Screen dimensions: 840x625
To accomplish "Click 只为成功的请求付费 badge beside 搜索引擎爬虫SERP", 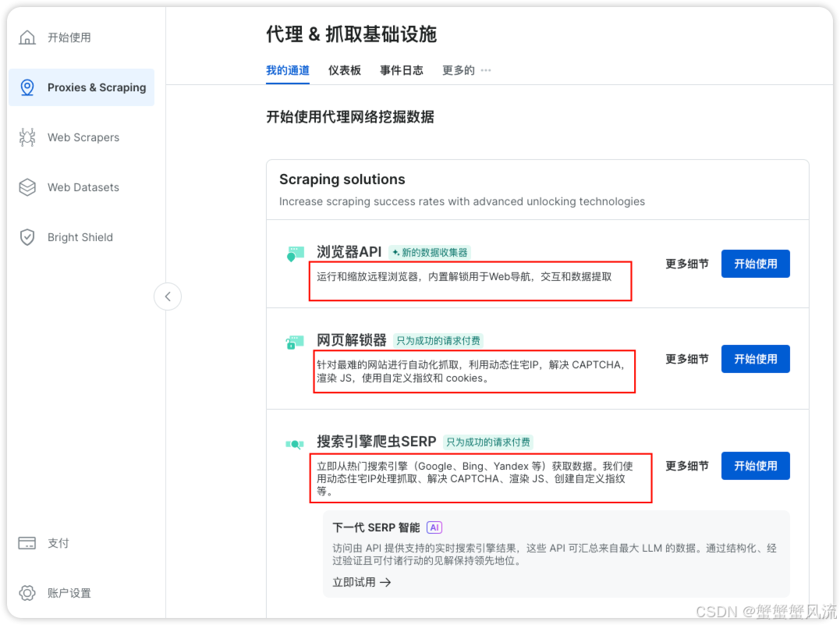I will coord(488,442).
